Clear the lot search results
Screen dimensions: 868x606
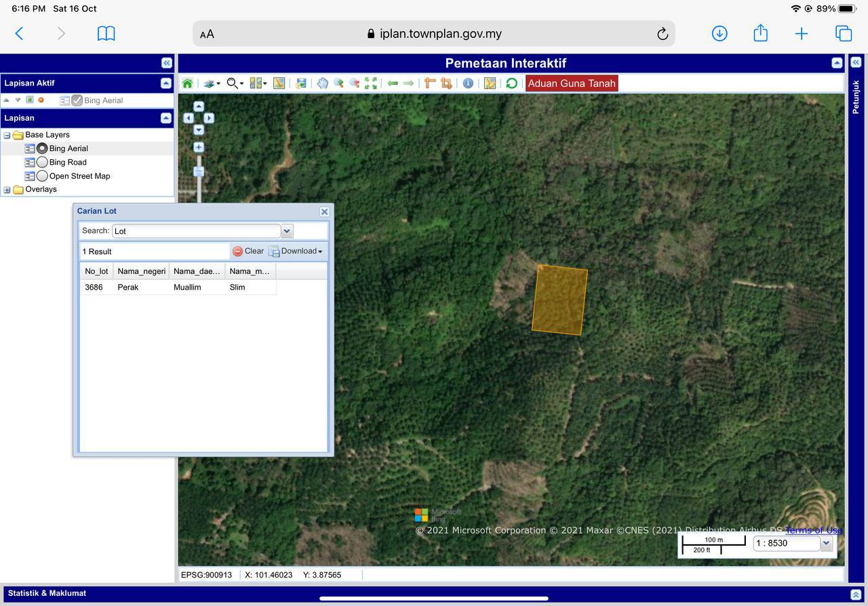pyautogui.click(x=248, y=251)
